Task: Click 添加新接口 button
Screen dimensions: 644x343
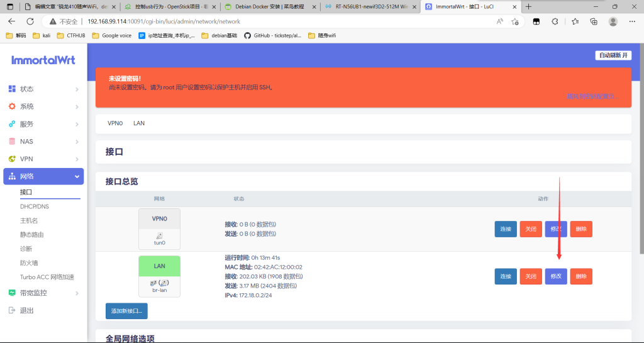Action: (x=126, y=311)
